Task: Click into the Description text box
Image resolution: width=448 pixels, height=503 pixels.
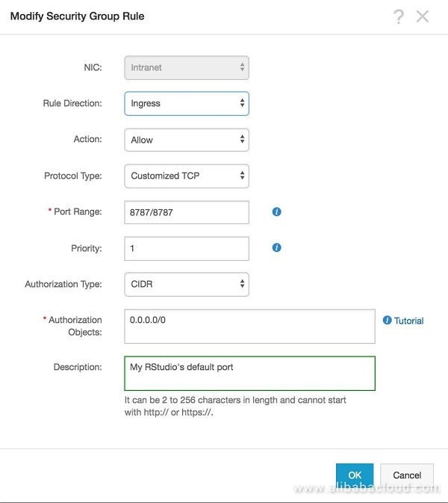Action: [249, 373]
